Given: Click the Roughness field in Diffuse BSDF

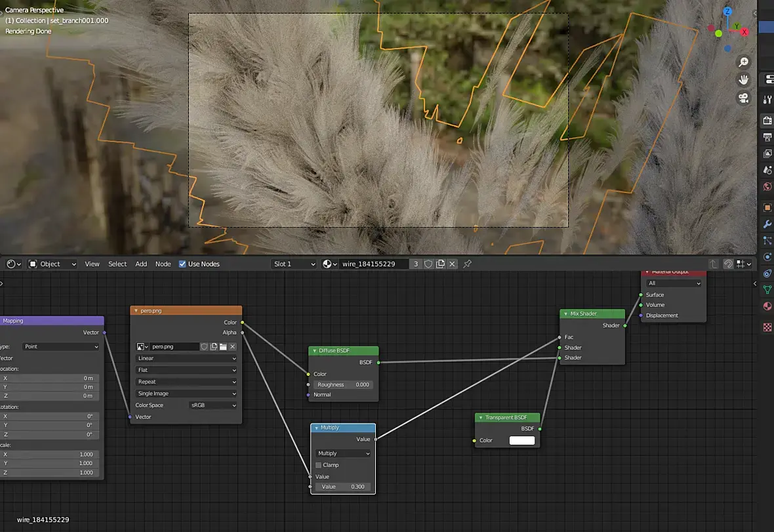Looking at the screenshot, I should click(x=343, y=384).
